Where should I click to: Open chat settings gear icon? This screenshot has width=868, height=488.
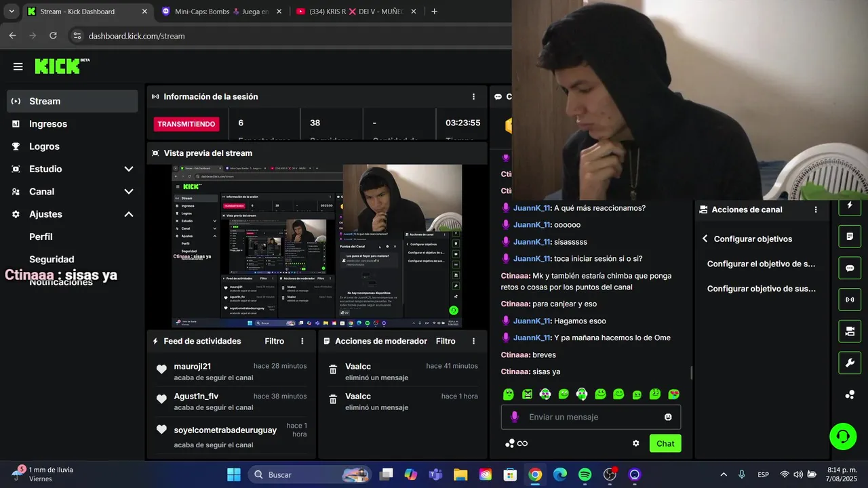click(636, 443)
